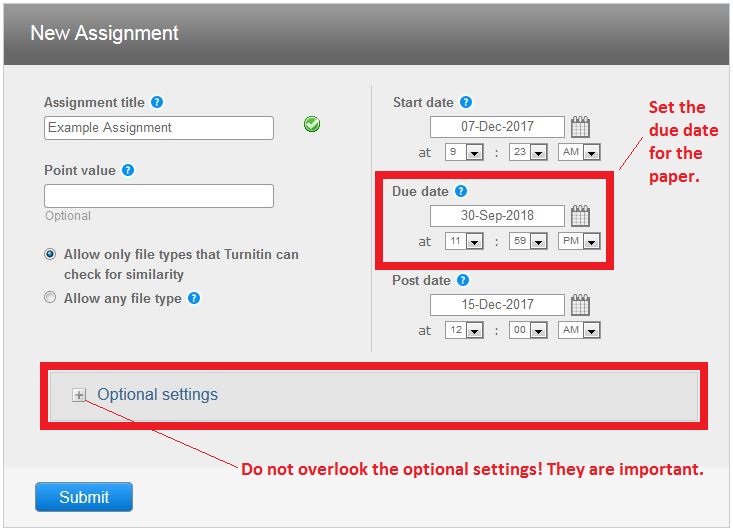This screenshot has width=733, height=531.
Task: Click the Assignment title text field
Action: tap(159, 128)
